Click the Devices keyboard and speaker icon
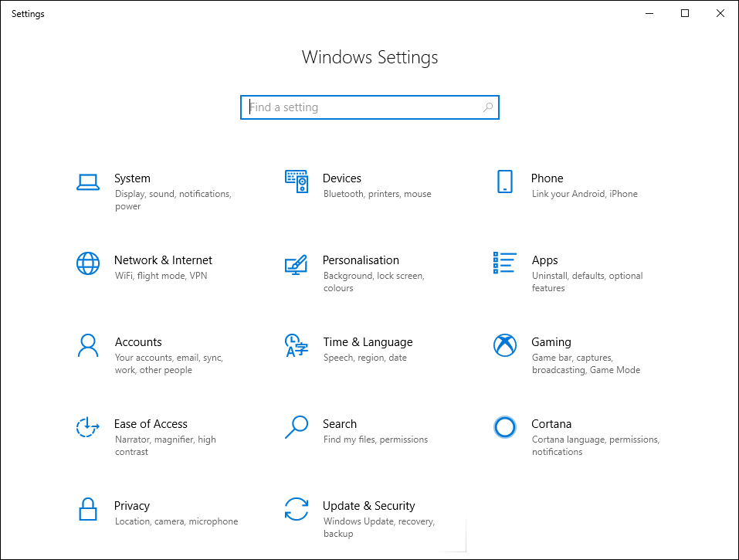The width and height of the screenshot is (739, 560). [x=297, y=182]
